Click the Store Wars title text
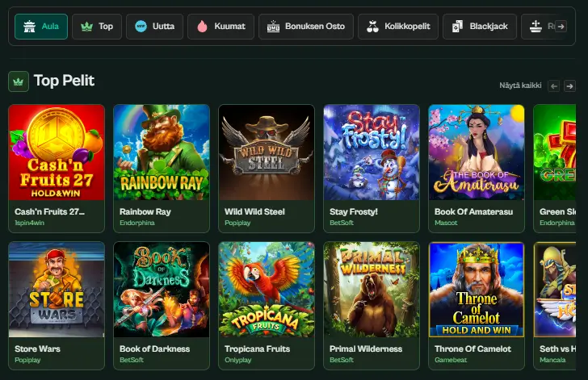Image resolution: width=588 pixels, height=380 pixels. (37, 349)
